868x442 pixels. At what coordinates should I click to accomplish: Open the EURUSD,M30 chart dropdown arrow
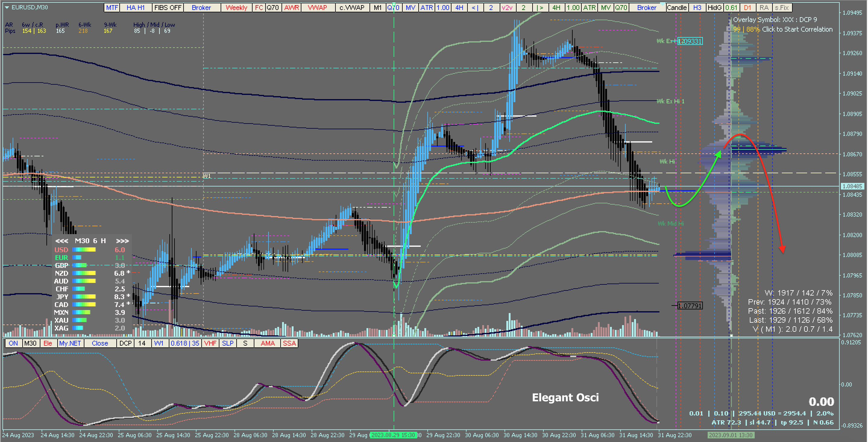click(7, 7)
